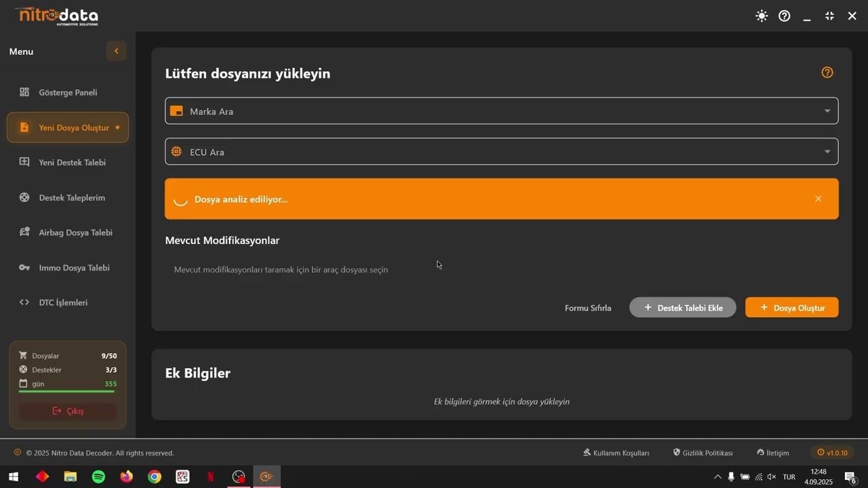The image size is (868, 488).
Task: Toggle the light/dark theme sun icon
Action: tap(762, 16)
